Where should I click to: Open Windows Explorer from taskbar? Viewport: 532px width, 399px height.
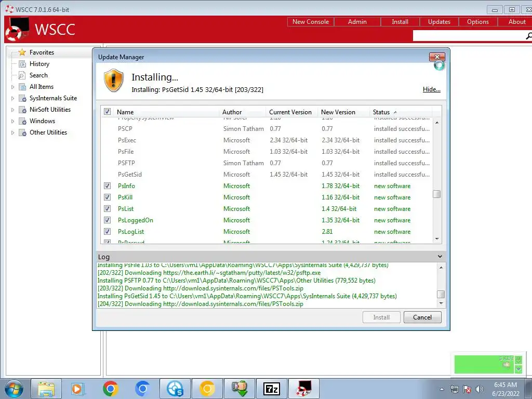pos(46,389)
